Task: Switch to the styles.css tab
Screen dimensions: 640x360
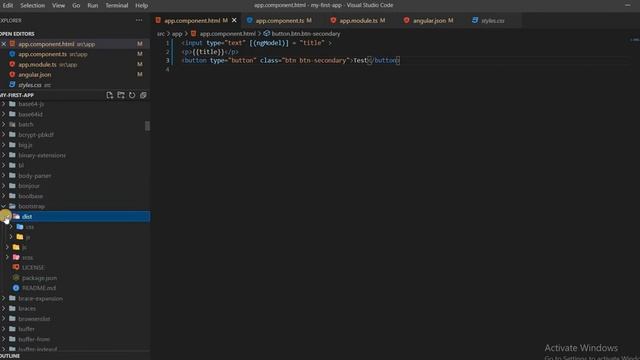Action: pyautogui.click(x=493, y=20)
